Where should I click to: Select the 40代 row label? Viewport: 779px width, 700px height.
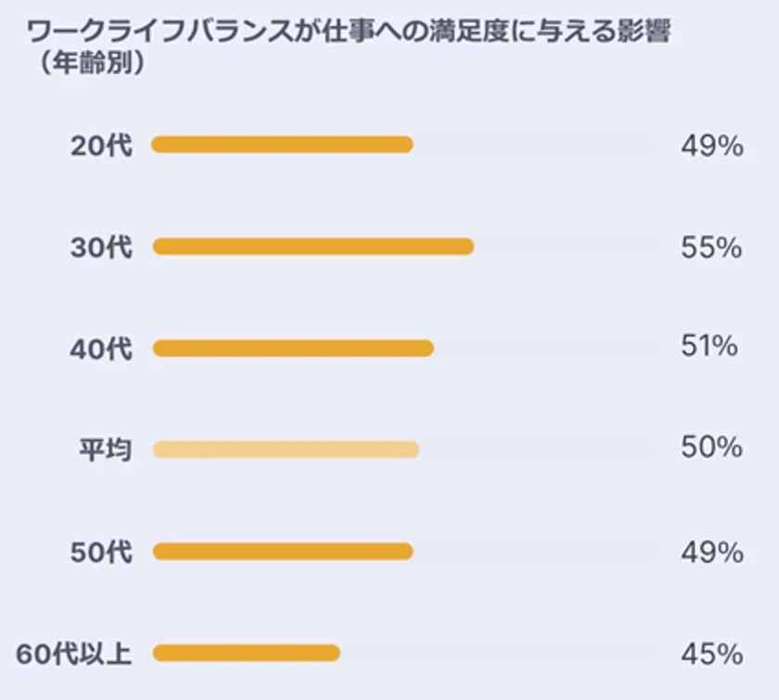(101, 349)
